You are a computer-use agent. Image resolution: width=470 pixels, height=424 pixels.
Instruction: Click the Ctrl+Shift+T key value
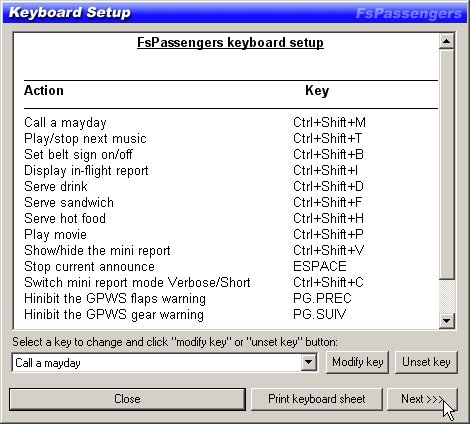328,138
